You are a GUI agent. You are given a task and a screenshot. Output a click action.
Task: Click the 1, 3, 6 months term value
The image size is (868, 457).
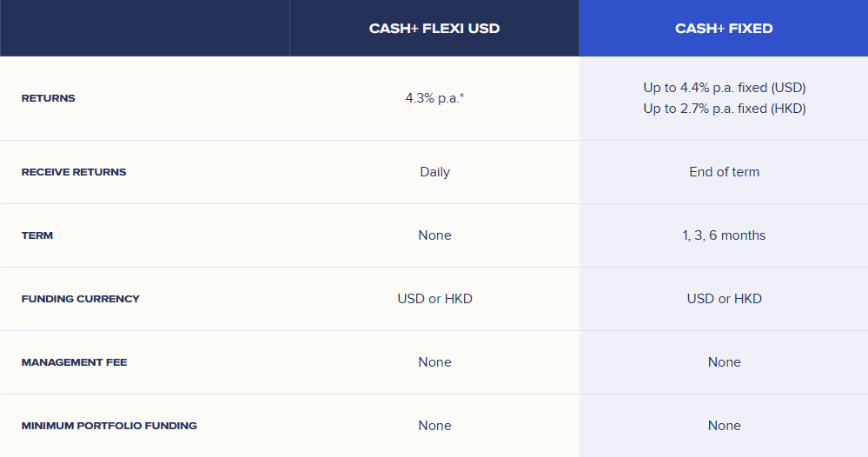click(x=724, y=235)
